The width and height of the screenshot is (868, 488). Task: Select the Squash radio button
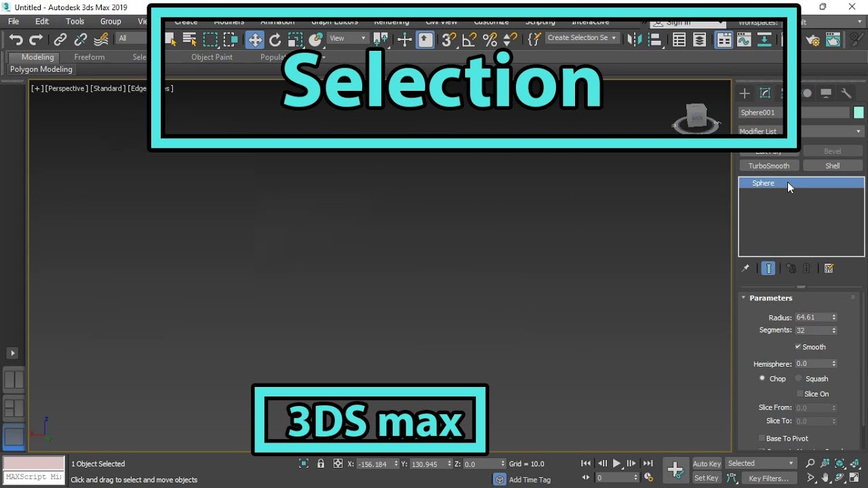(x=798, y=378)
